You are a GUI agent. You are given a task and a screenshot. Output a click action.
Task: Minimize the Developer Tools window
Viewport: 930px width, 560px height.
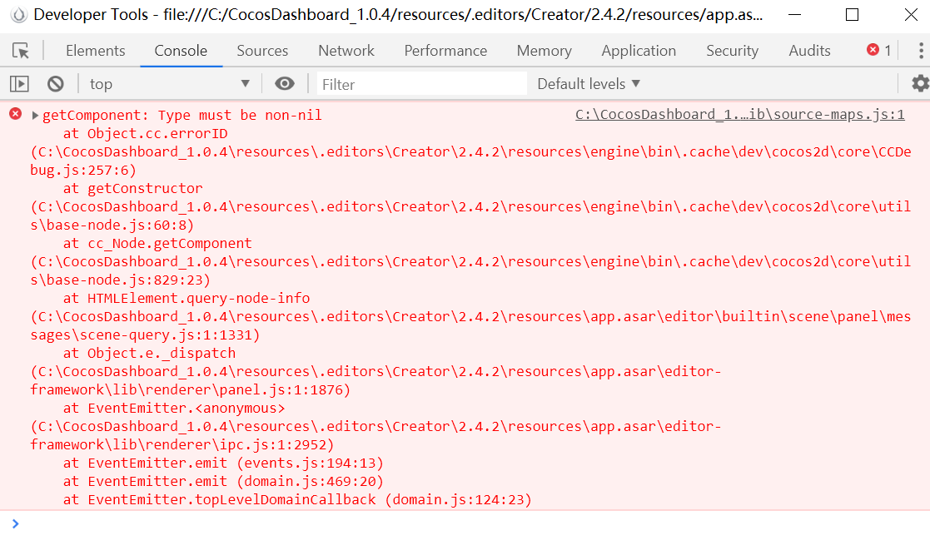[x=794, y=15]
